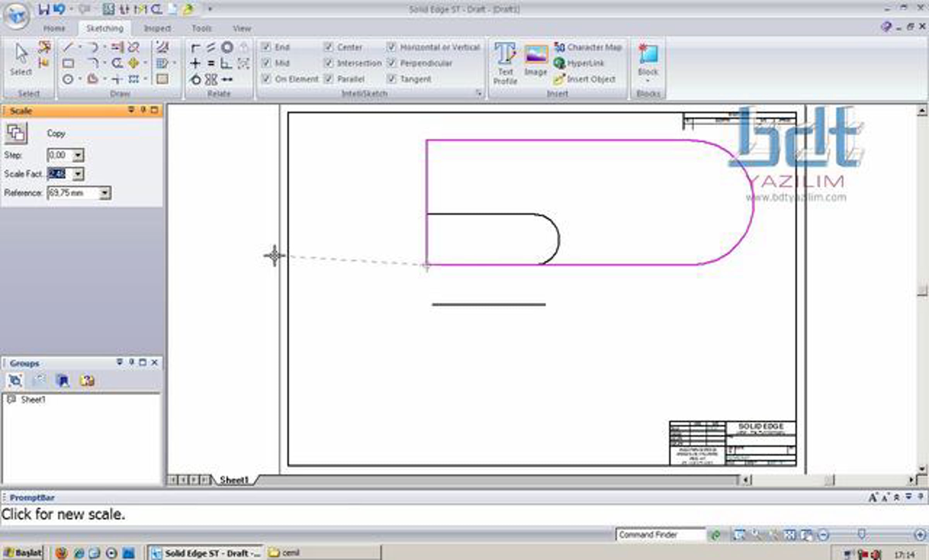Open the Scale Factor dropdown
Screen dimensions: 929x560
(x=78, y=174)
